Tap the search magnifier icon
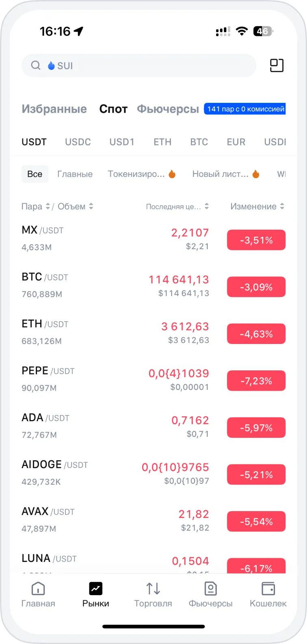The image size is (307, 644). coord(36,65)
